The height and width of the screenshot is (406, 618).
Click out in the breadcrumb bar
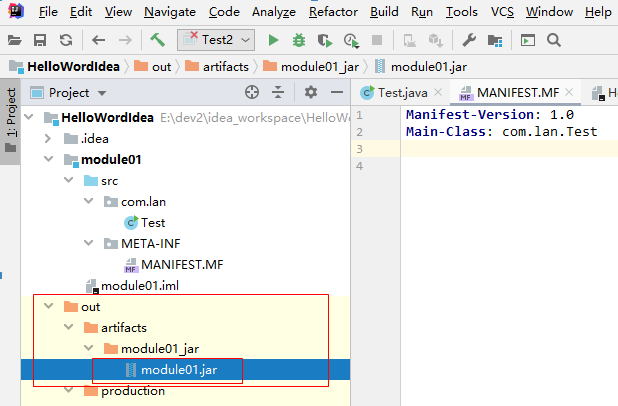(x=153, y=67)
